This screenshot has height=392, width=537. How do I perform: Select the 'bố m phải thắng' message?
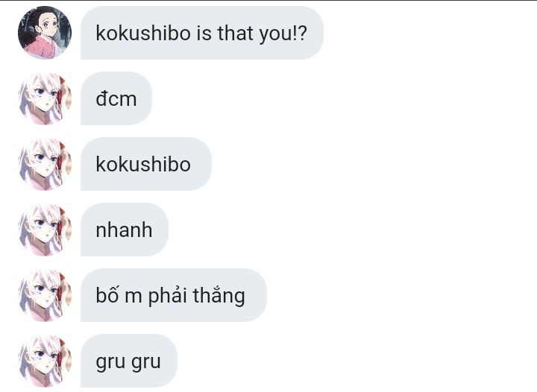coord(173,296)
